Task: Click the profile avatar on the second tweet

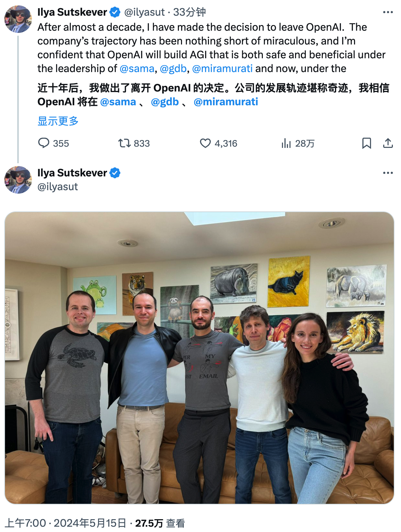Action: (x=18, y=180)
